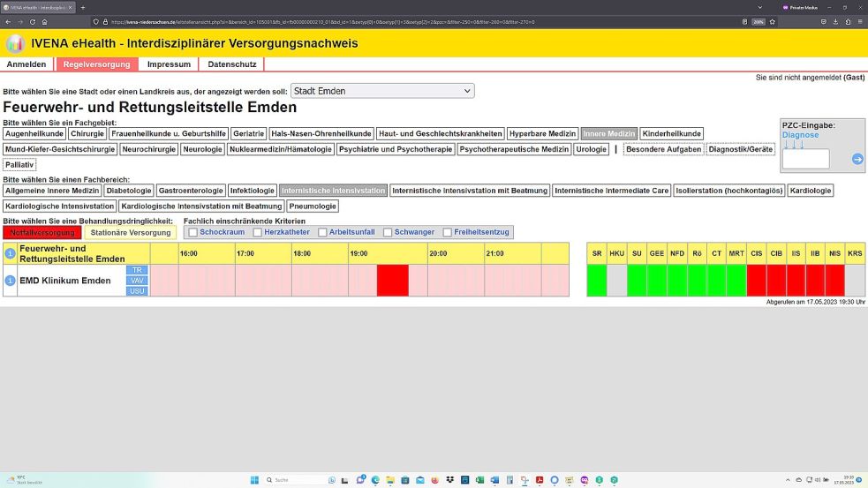Select the Augenheilkunde Fachgebiet

[x=34, y=133]
